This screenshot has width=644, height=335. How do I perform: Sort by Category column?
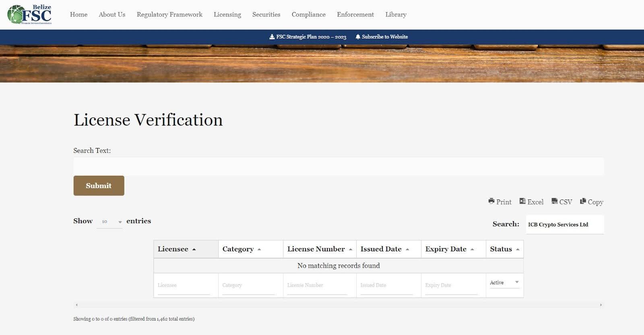click(x=251, y=249)
